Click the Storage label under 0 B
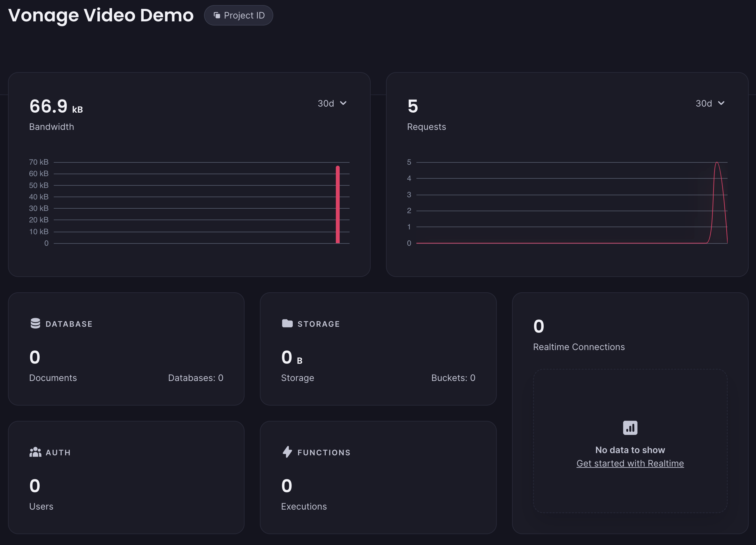Image resolution: width=756 pixels, height=545 pixels. (x=298, y=378)
